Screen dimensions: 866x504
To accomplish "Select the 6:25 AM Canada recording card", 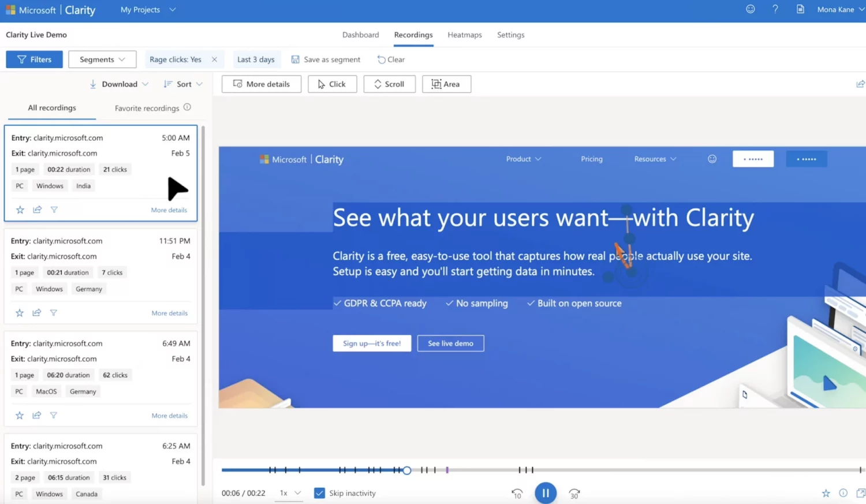I will (x=100, y=469).
